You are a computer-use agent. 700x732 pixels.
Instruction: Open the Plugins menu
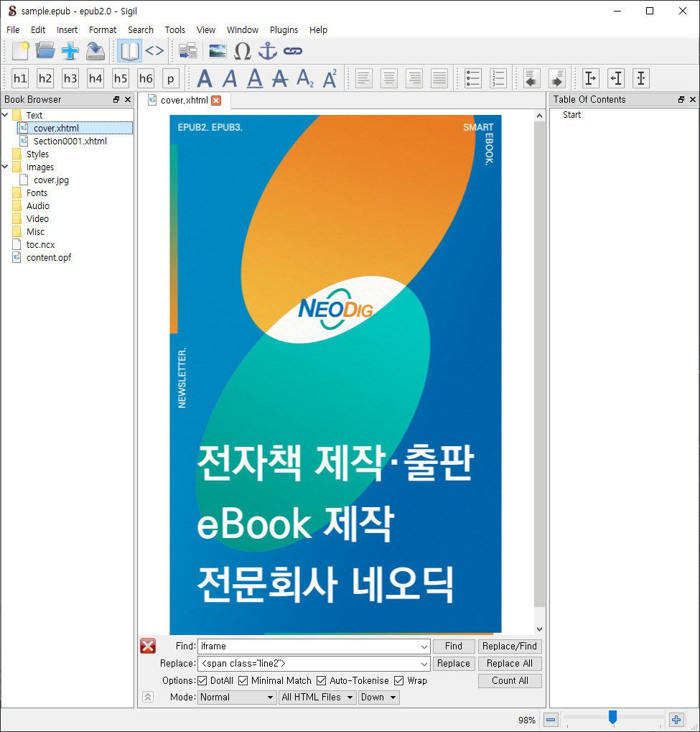[284, 30]
